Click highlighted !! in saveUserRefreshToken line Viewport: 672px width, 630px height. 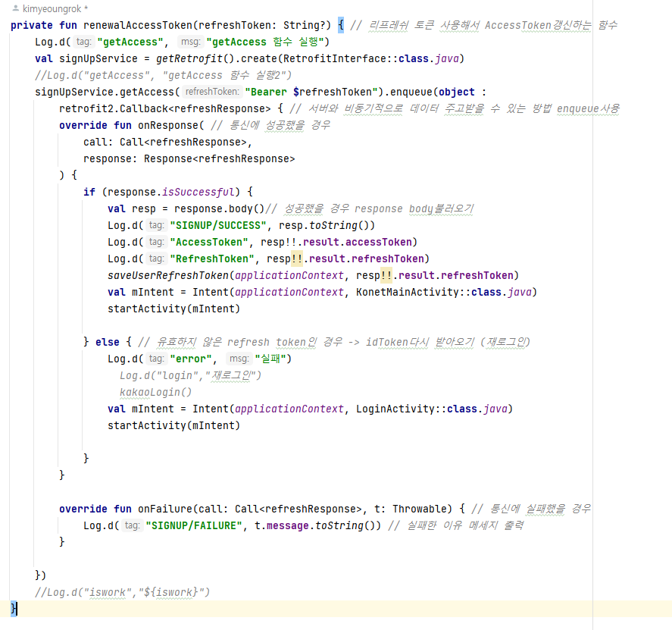[386, 276]
